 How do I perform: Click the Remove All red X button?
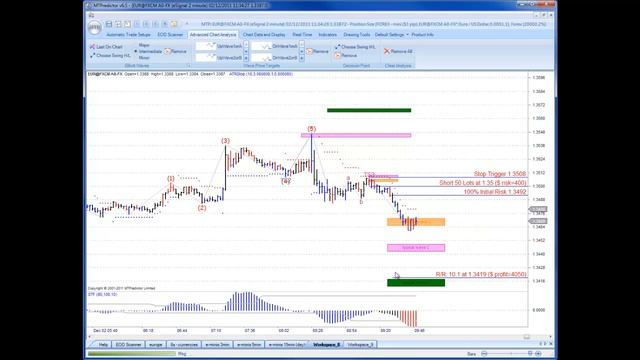click(x=398, y=51)
